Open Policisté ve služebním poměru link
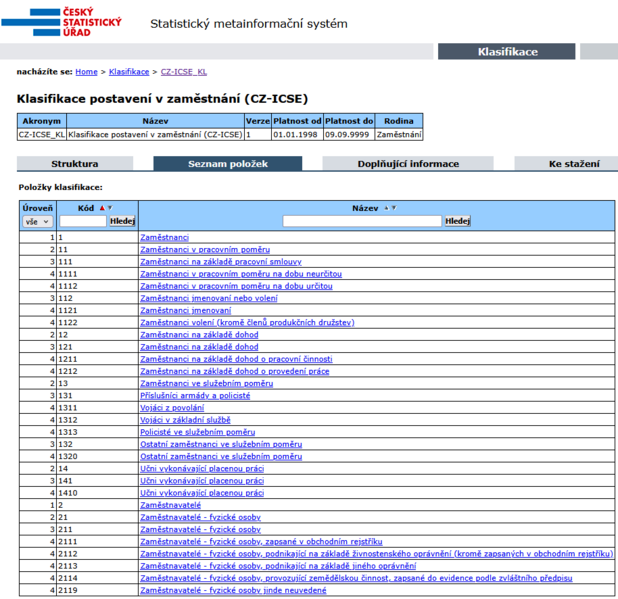 (197, 432)
